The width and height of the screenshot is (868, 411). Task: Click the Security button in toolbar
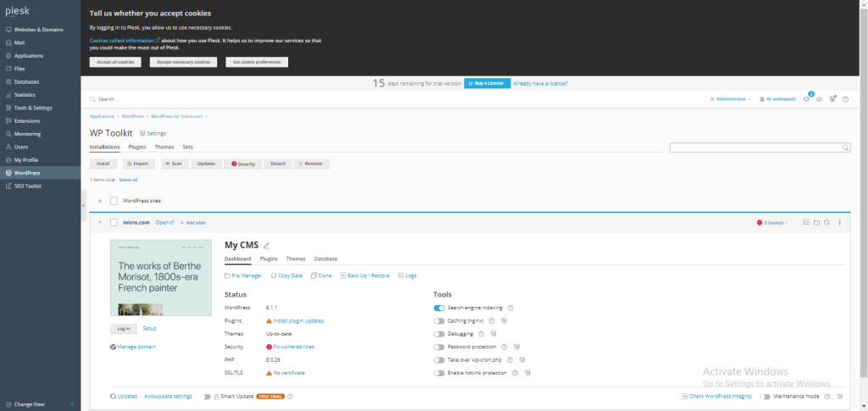pyautogui.click(x=242, y=164)
